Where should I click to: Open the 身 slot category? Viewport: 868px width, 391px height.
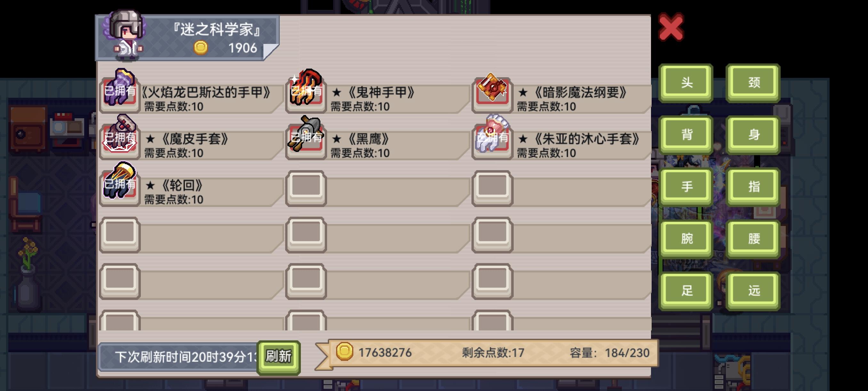(753, 134)
